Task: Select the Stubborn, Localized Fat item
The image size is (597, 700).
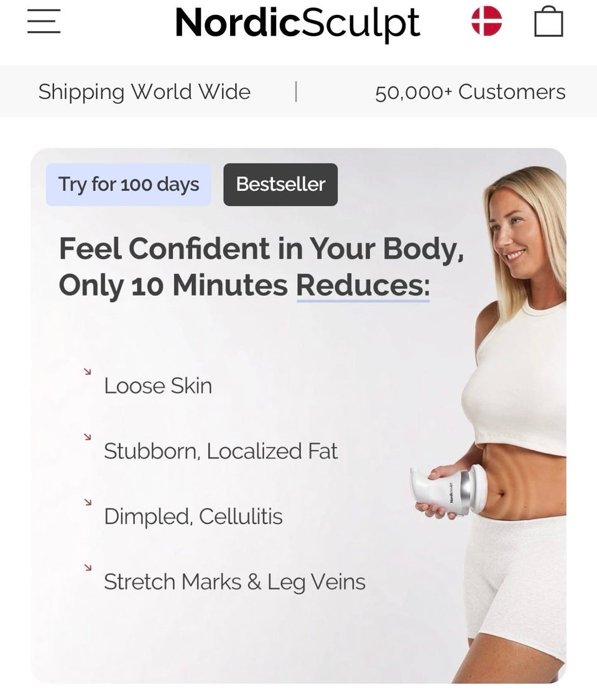Action: [x=221, y=451]
